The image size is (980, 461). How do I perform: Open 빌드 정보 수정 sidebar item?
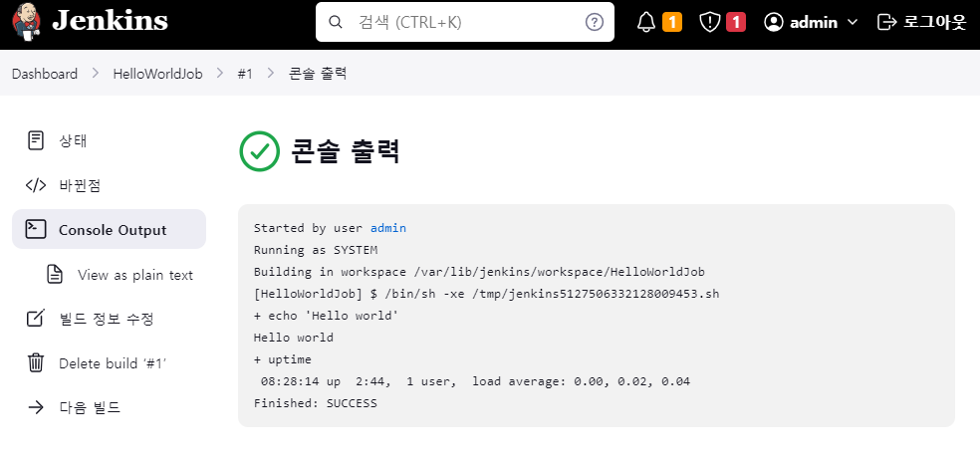pos(109,319)
